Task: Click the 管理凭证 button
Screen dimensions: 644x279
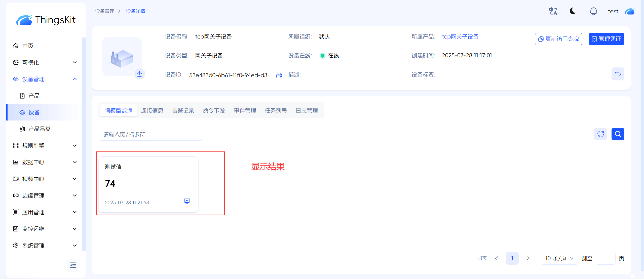Action: tap(606, 39)
